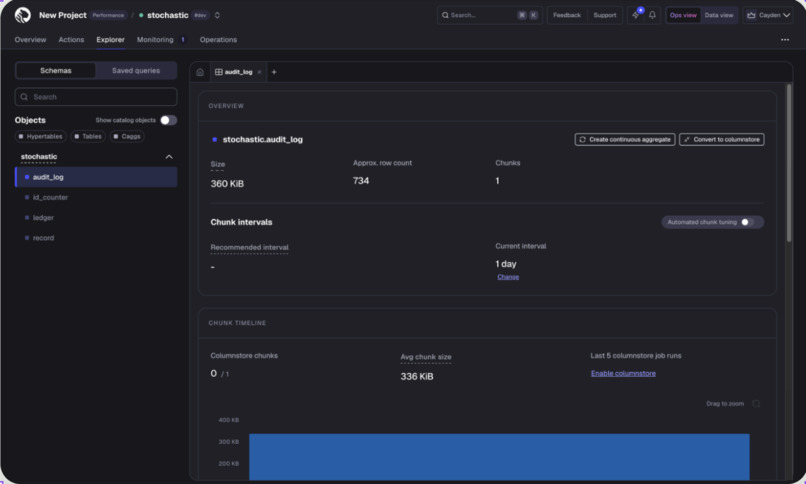Switch to Ops view
Image resolution: width=806 pixels, height=484 pixels.
[x=683, y=15]
